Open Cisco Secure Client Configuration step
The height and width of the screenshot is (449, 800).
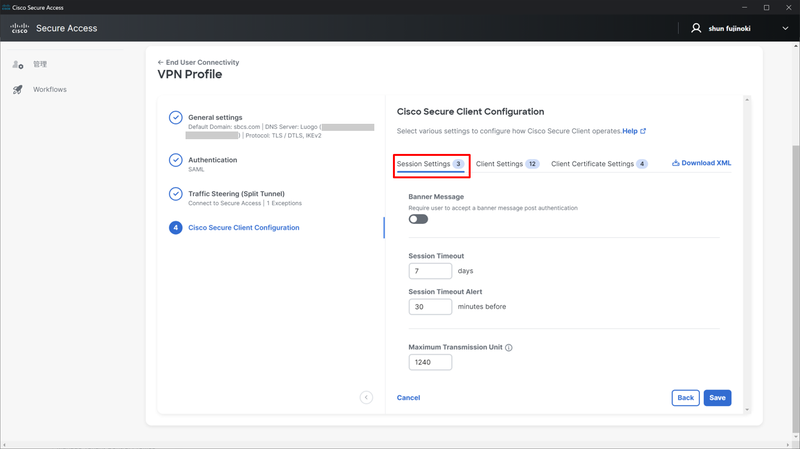[x=243, y=228]
